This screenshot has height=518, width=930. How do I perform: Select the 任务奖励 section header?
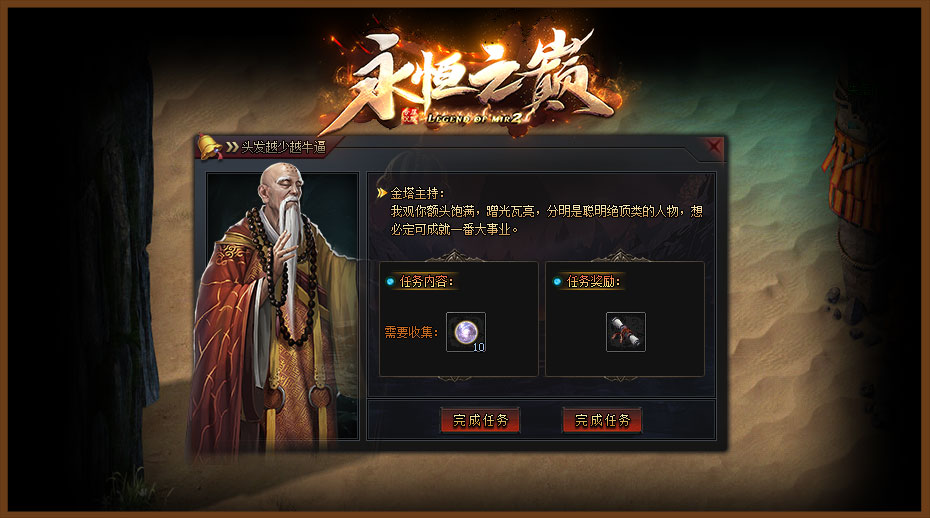coord(594,281)
